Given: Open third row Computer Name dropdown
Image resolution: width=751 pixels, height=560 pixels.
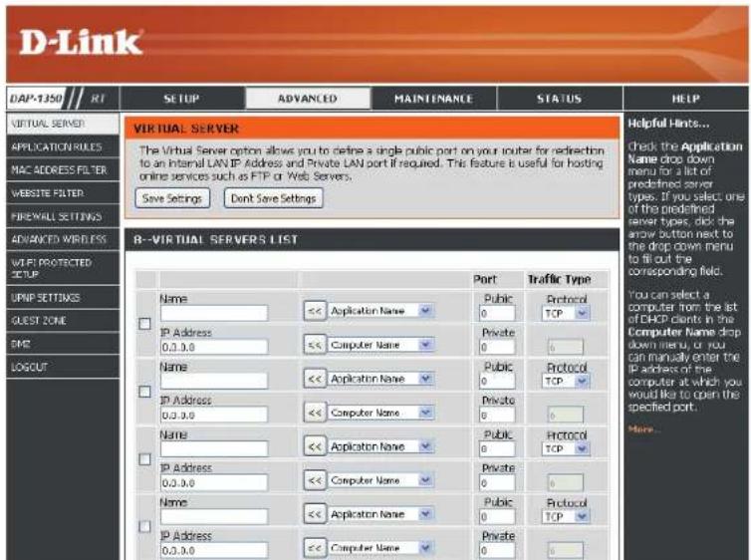Looking at the screenshot, I should point(380,480).
